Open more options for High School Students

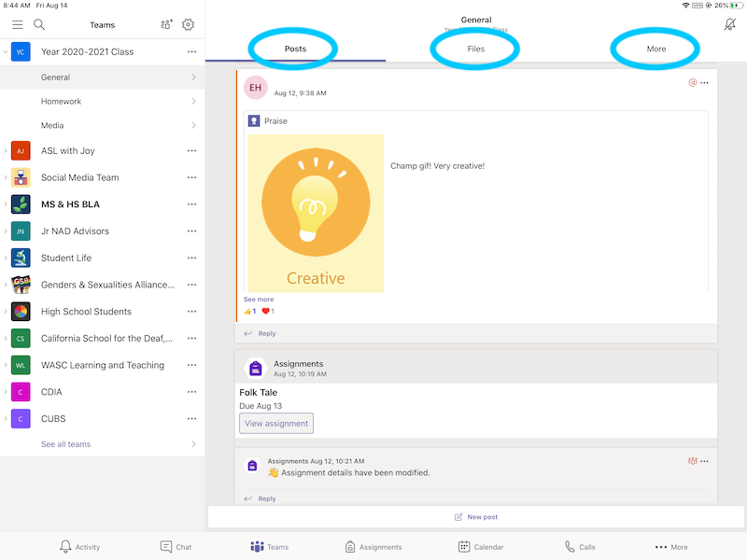coord(192,312)
